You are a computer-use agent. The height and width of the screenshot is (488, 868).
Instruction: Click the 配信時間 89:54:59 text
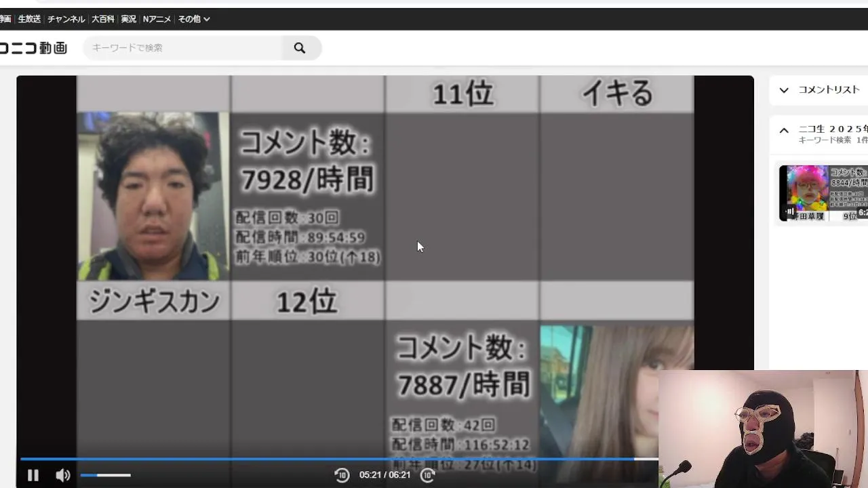[300, 237]
